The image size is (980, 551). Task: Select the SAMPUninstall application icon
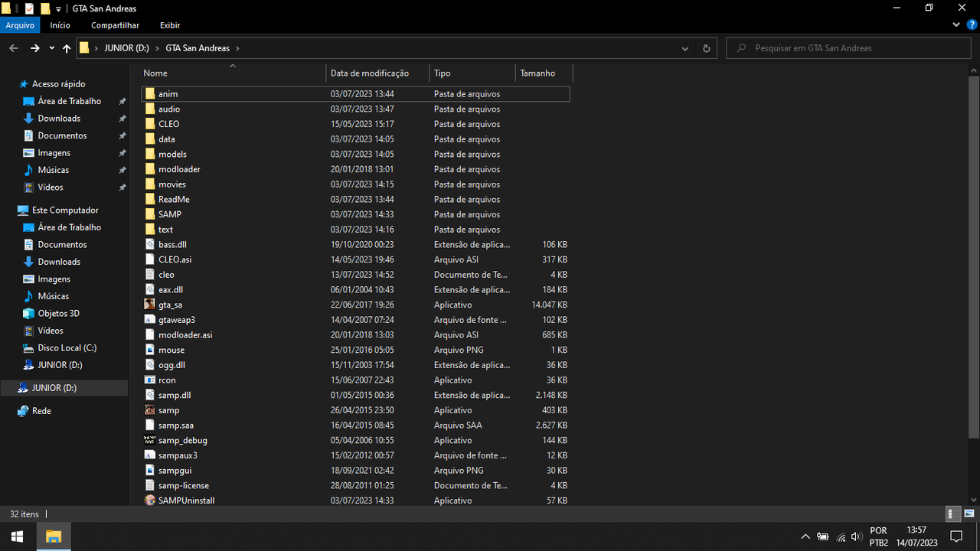click(x=150, y=500)
